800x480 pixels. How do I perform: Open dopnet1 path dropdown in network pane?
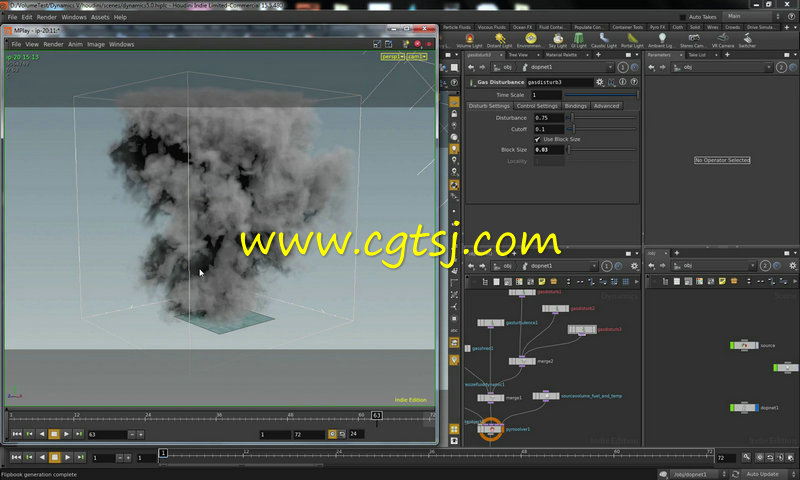[x=593, y=266]
